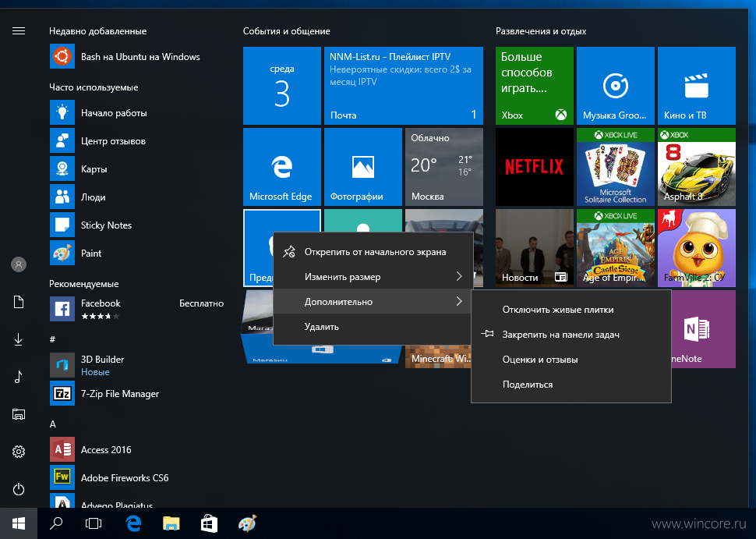Screen dimensions: 756x539
Task: Click the Развлечения и отдых group header
Action: pyautogui.click(x=541, y=31)
